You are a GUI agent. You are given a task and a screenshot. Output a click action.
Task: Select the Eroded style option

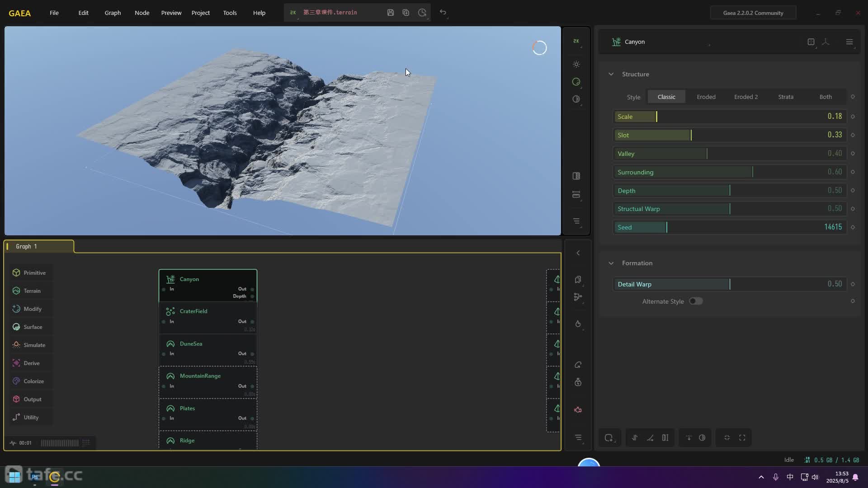(x=706, y=97)
